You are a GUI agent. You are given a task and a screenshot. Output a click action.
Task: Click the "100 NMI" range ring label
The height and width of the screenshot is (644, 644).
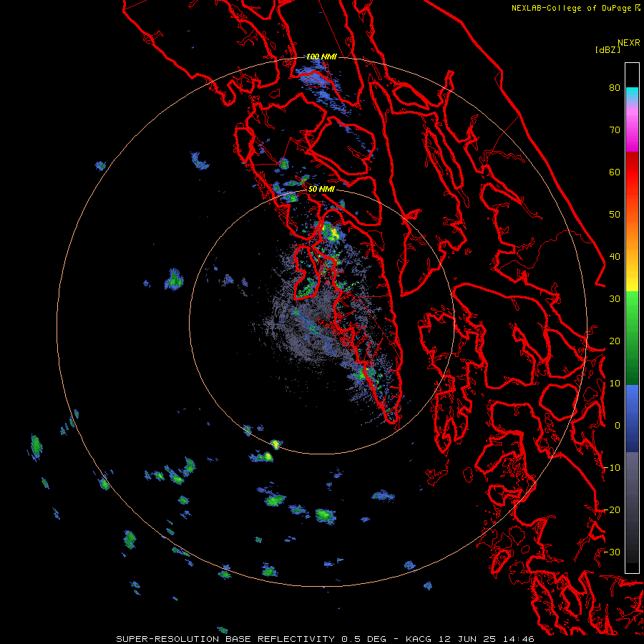coord(321,57)
